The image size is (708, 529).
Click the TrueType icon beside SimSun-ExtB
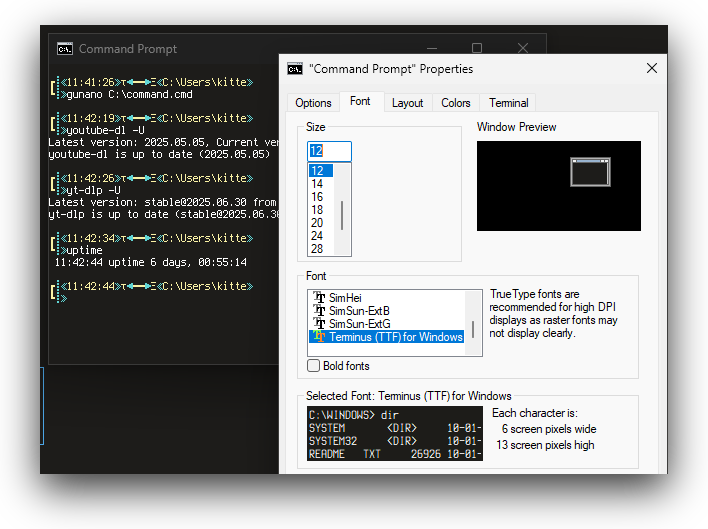coord(320,311)
